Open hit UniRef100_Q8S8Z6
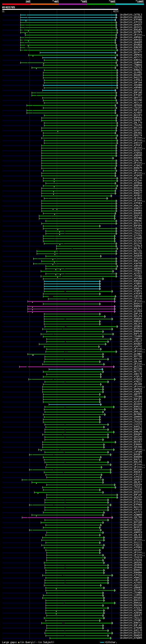 point(131,18)
